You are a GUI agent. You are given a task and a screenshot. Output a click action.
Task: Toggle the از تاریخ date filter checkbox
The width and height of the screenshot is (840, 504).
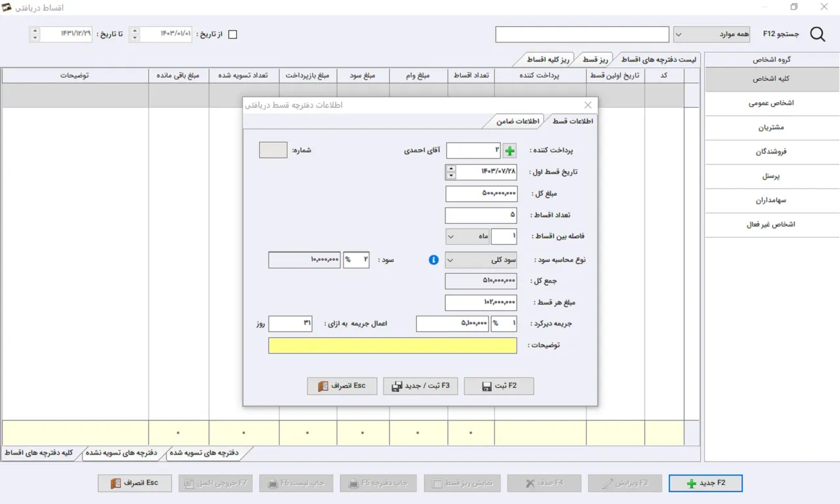click(x=232, y=34)
